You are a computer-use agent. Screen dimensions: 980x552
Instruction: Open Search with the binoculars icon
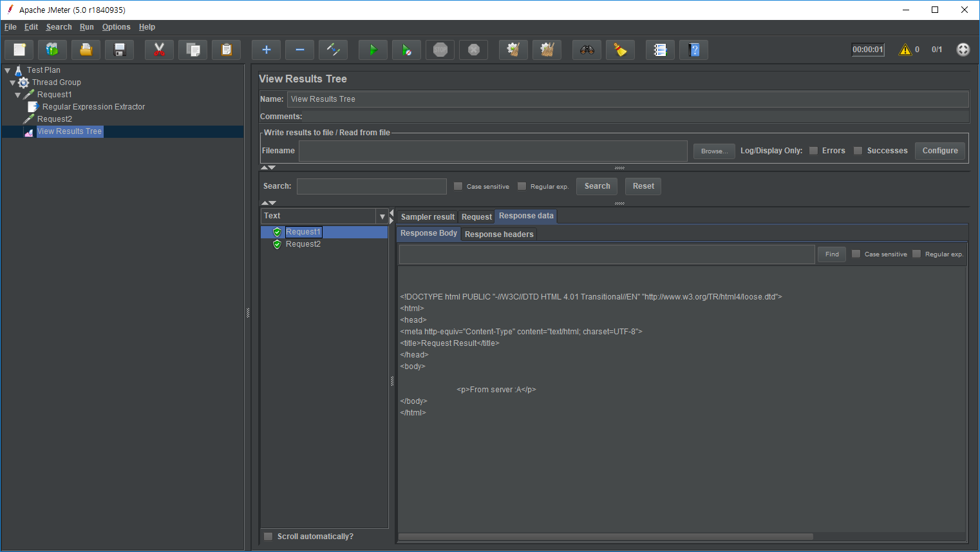point(587,50)
